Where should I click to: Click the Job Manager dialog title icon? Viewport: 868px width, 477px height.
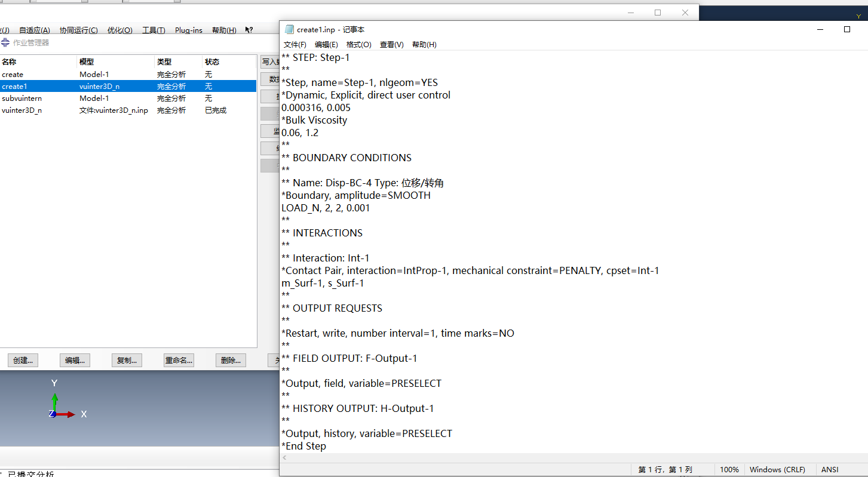point(5,42)
